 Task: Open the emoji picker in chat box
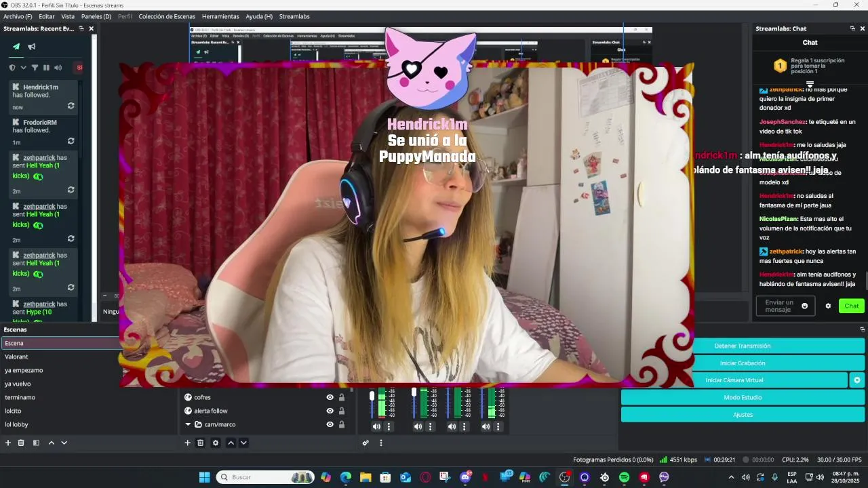coord(805,306)
